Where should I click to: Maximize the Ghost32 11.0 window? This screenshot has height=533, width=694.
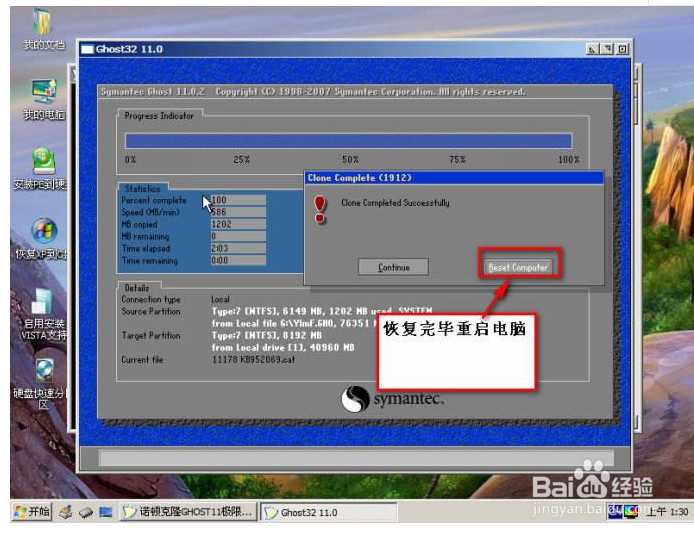pyautogui.click(x=607, y=49)
